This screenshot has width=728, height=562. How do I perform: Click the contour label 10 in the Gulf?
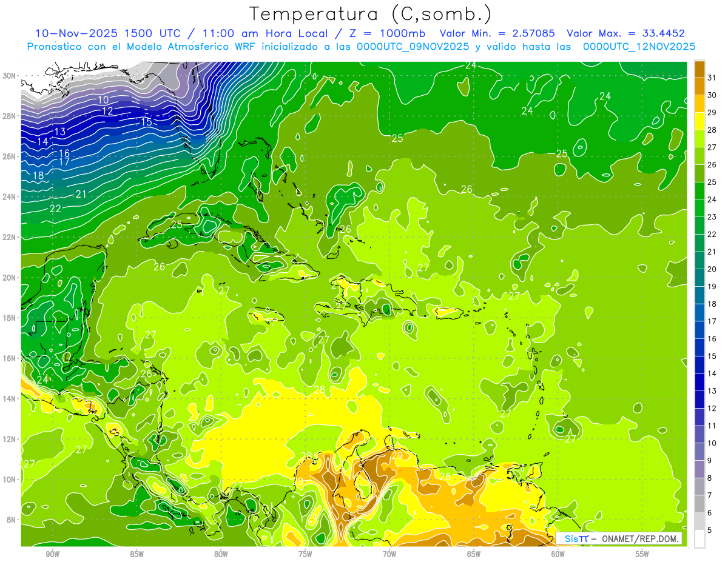(103, 99)
